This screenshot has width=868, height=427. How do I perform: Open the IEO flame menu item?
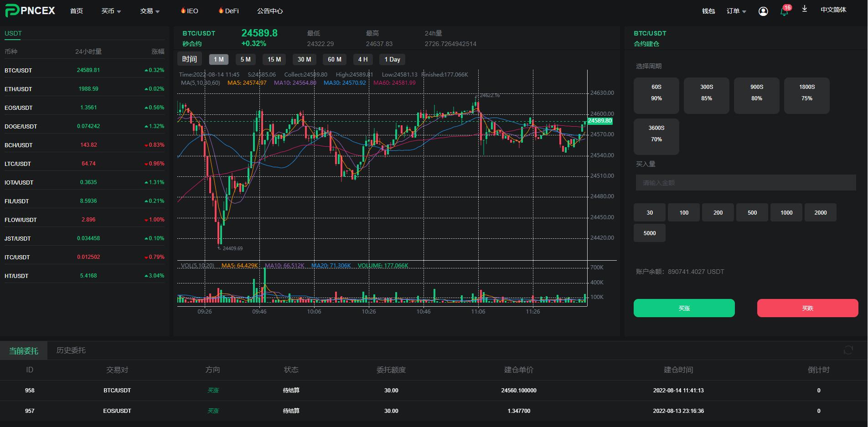[189, 11]
